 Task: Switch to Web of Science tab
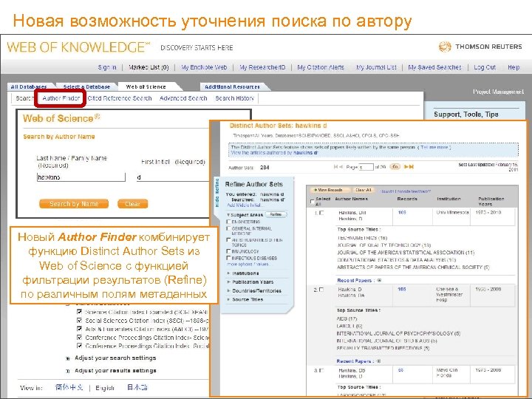[x=146, y=87]
